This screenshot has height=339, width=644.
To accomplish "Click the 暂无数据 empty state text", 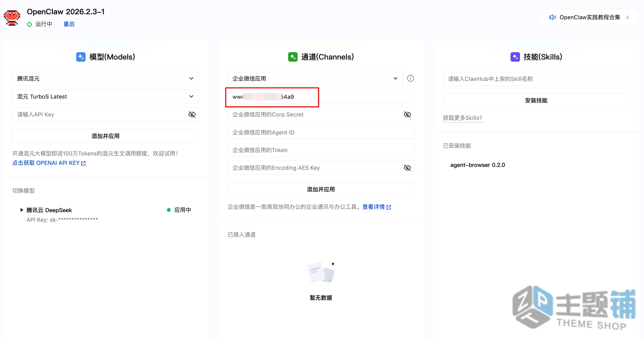I will 321,298.
